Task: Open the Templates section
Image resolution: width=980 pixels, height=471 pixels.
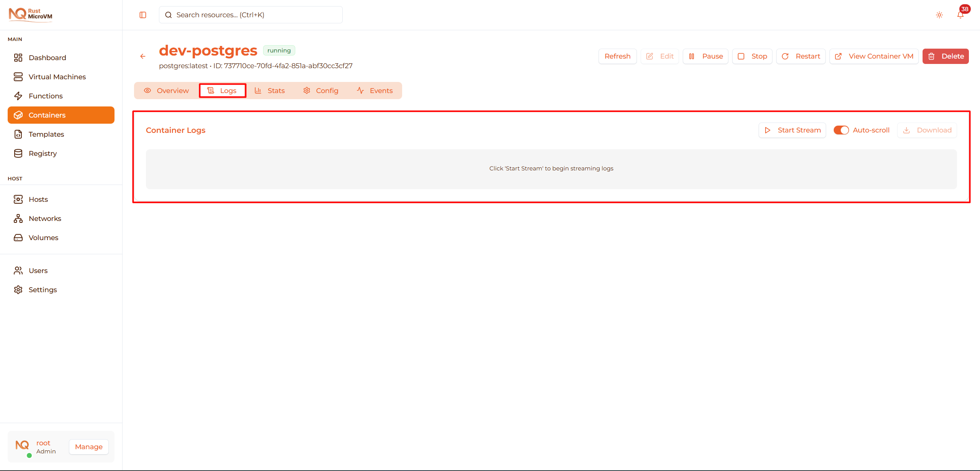Action: click(46, 134)
